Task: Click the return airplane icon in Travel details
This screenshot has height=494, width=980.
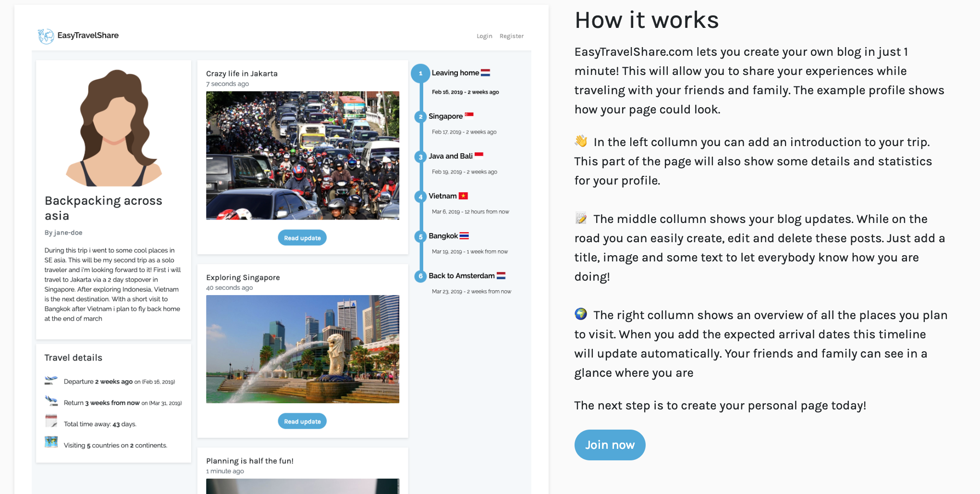Action: 50,401
